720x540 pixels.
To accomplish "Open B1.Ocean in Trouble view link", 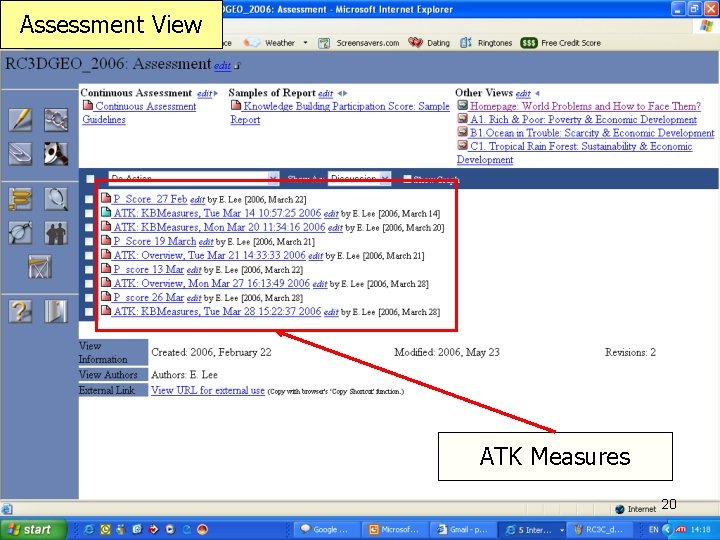I will point(592,133).
